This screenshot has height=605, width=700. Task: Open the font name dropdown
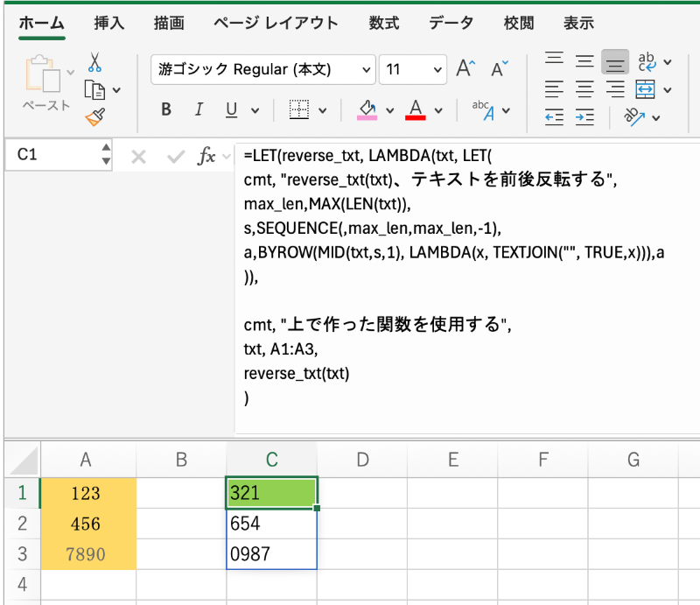click(367, 69)
